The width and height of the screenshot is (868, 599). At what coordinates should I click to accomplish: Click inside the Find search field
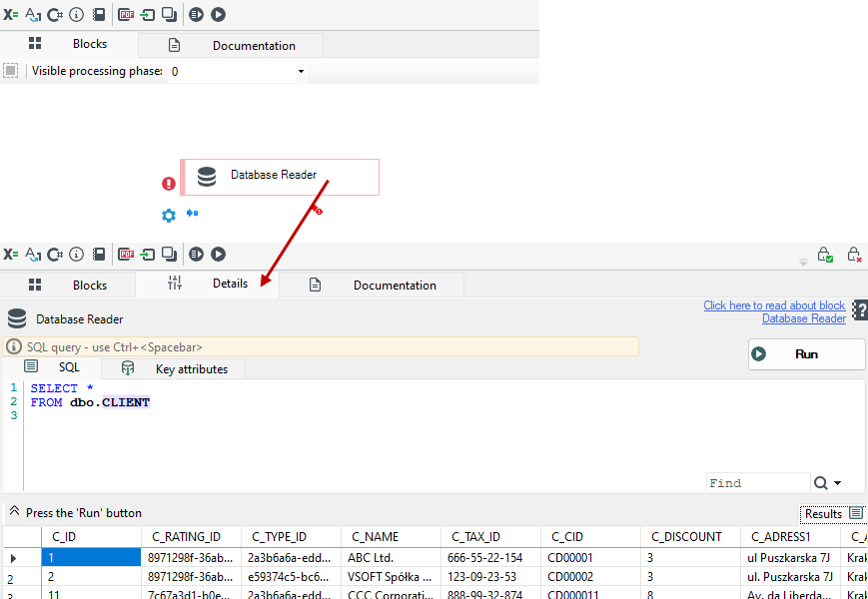[758, 483]
